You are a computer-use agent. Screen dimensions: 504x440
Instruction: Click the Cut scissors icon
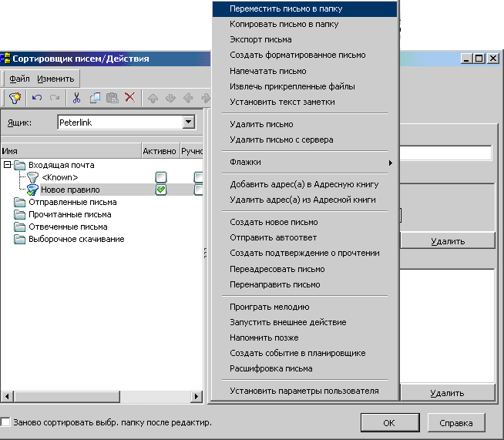76,98
